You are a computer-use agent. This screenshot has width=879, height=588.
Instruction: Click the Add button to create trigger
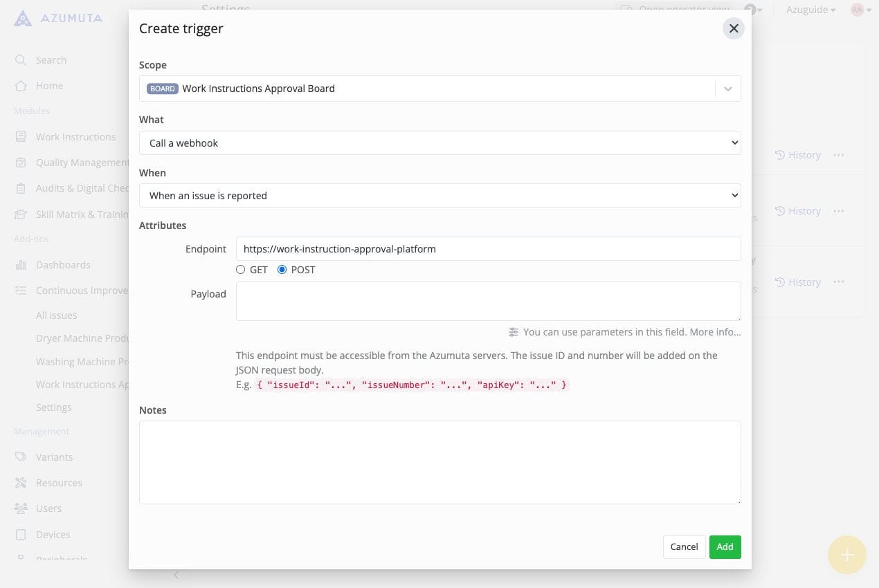coord(725,546)
